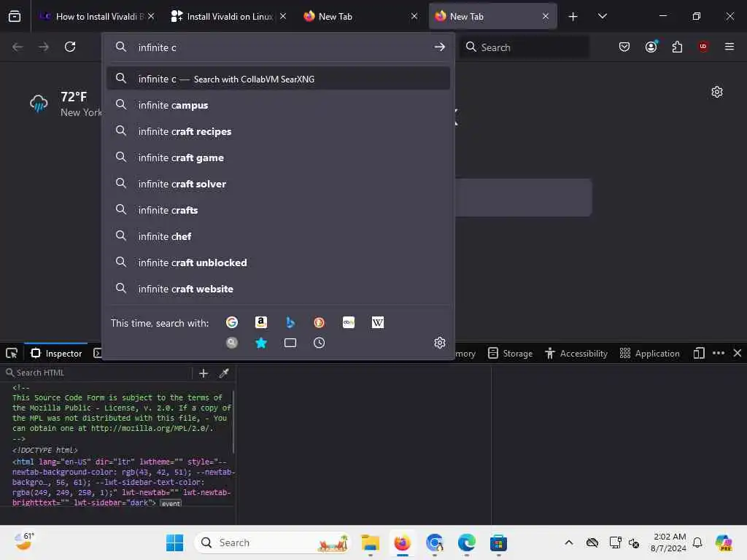Select the Search with CollabVM SearXNG suggestion
Screen dimensions: 747x560
[x=278, y=79]
